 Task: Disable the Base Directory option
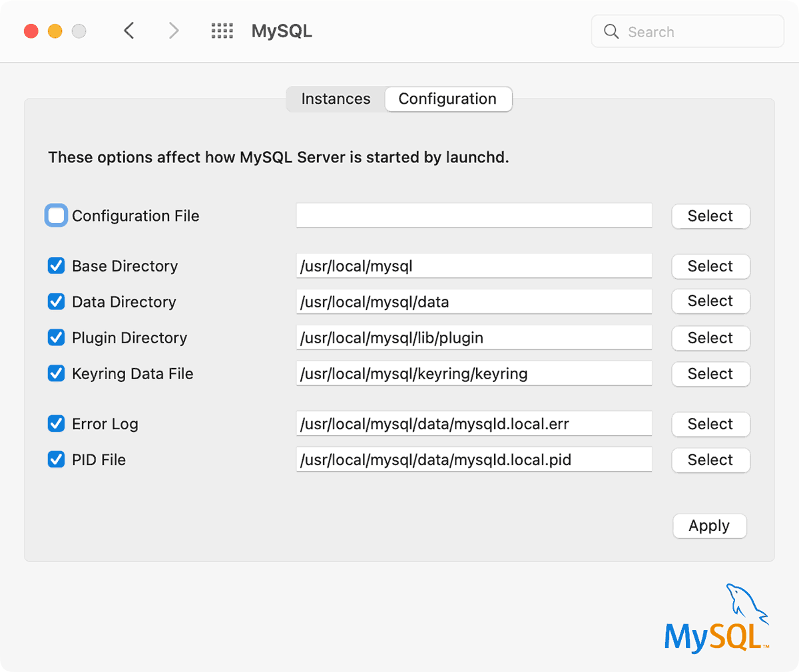point(56,265)
